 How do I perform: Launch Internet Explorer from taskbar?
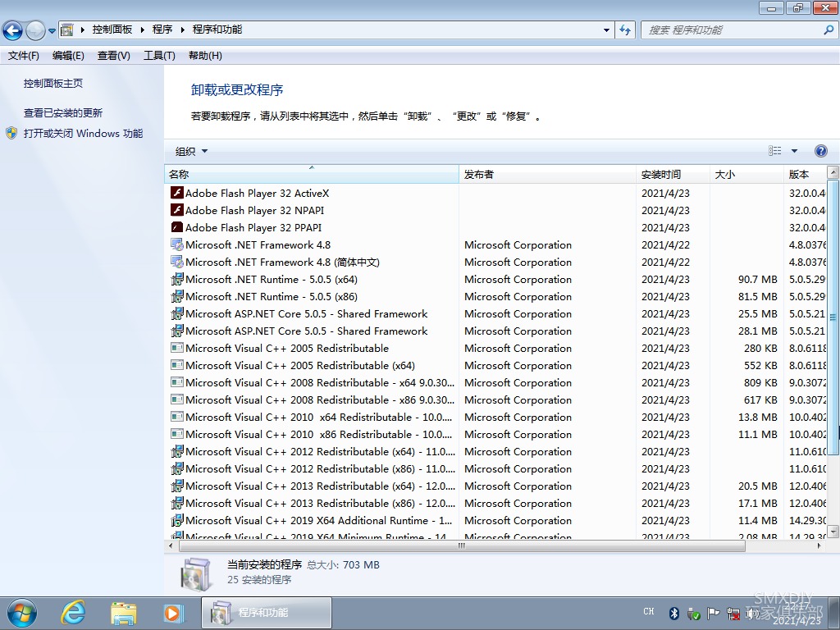point(73,613)
